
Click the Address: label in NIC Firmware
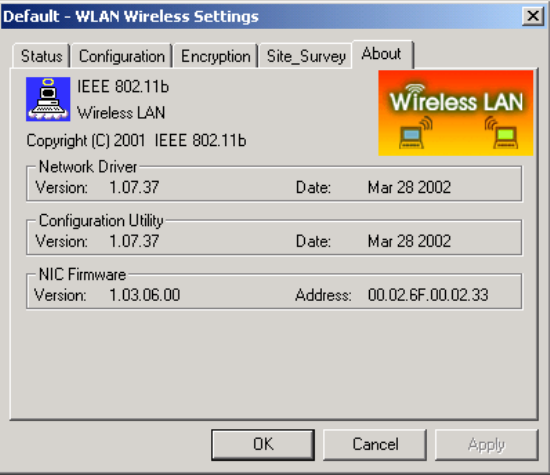323,295
